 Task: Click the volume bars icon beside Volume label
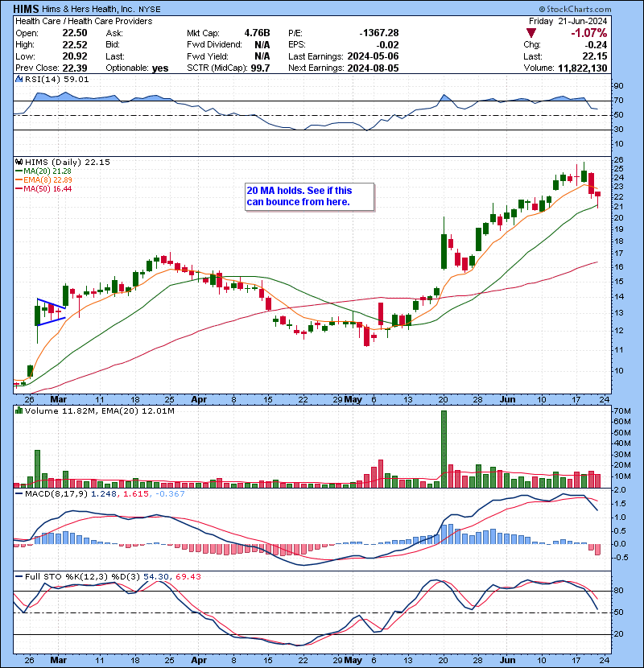19,410
